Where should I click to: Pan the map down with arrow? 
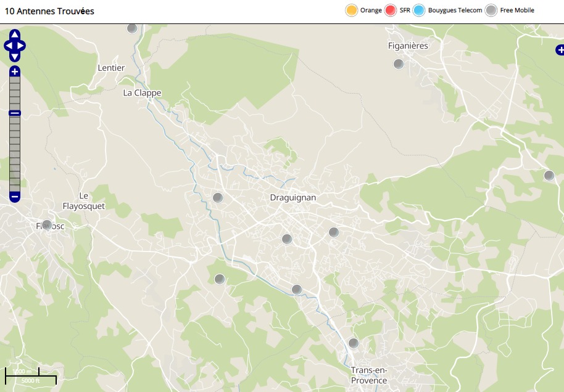[15, 57]
